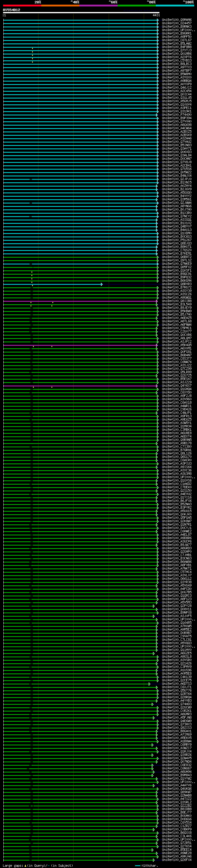The height and width of the screenshot is (868, 197).
Task: Select label UniRef100_C6E832
Action: pyautogui.click(x=176, y=765)
